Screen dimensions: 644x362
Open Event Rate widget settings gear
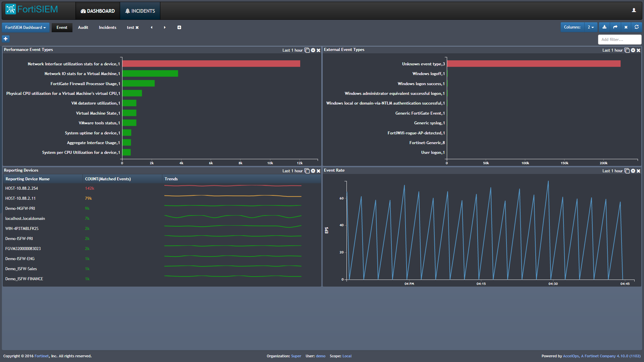(x=633, y=171)
